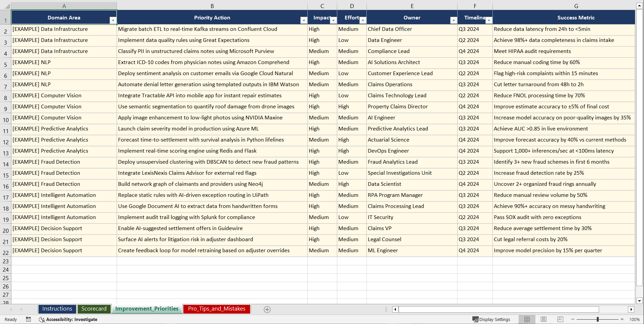The image size is (644, 324).
Task: Open the Domain Area filter dropdown
Action: (113, 20)
